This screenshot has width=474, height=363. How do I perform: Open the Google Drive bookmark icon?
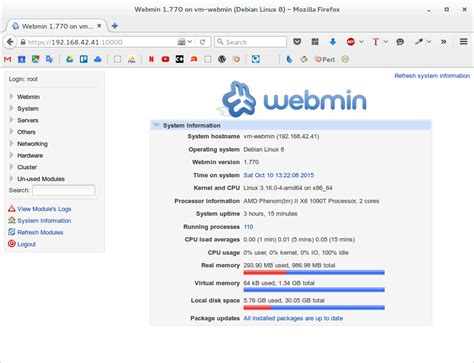(69, 59)
